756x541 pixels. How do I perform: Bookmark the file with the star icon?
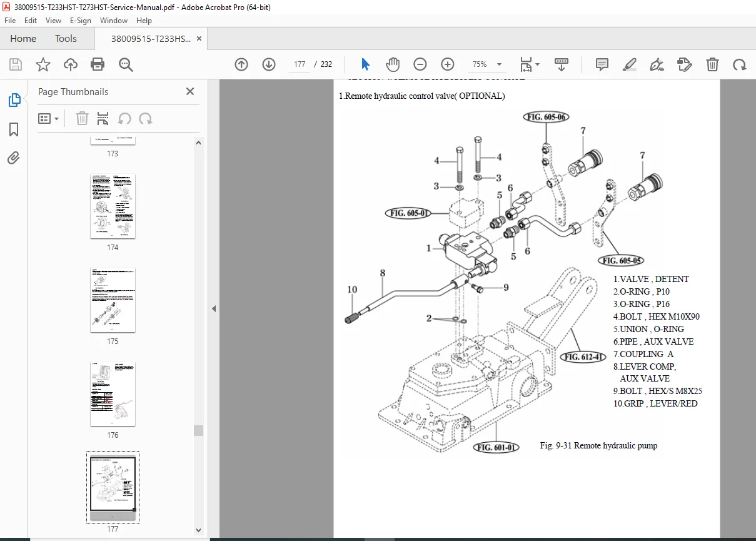(x=43, y=64)
